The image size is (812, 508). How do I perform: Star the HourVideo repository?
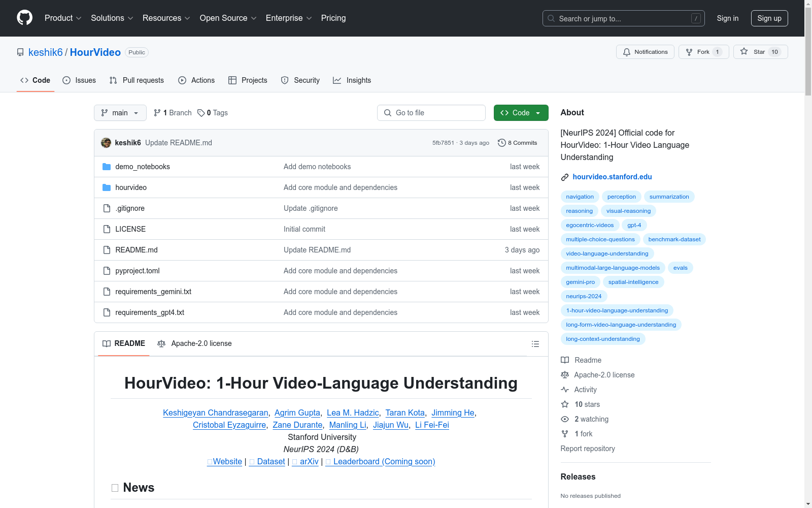pos(760,52)
